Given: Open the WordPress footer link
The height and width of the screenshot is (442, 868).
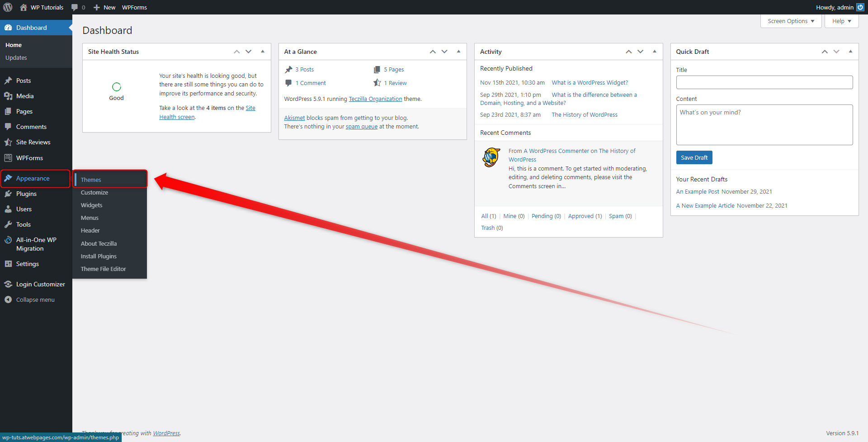Looking at the screenshot, I should point(166,433).
